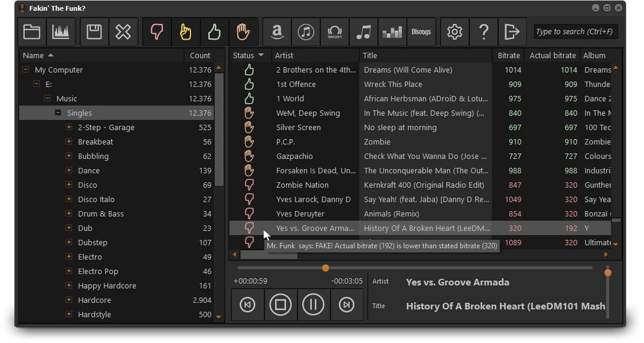Viewport: 644px width, 343px height.
Task: Click the exit door arrow icon
Action: pos(512,31)
